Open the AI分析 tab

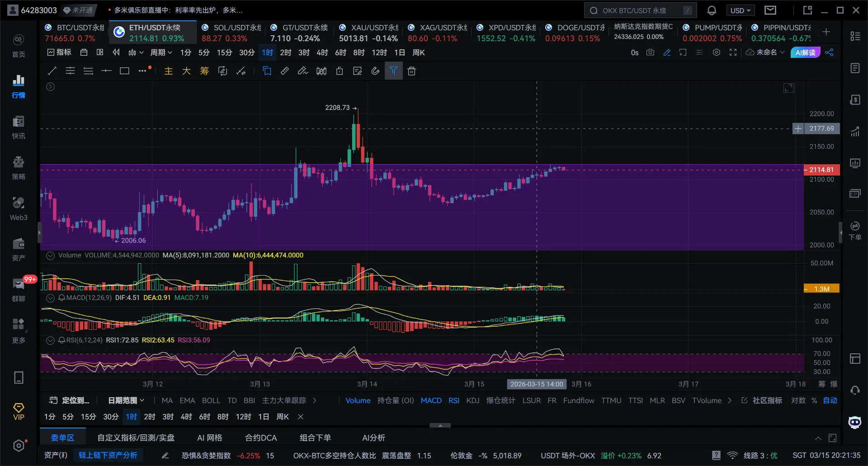pyautogui.click(x=373, y=438)
